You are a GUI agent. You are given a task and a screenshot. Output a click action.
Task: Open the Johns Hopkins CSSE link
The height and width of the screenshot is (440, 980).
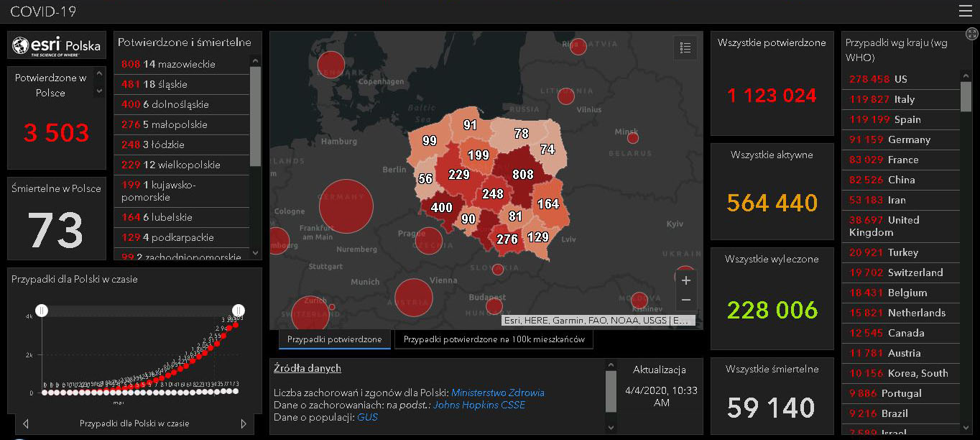[x=479, y=405]
